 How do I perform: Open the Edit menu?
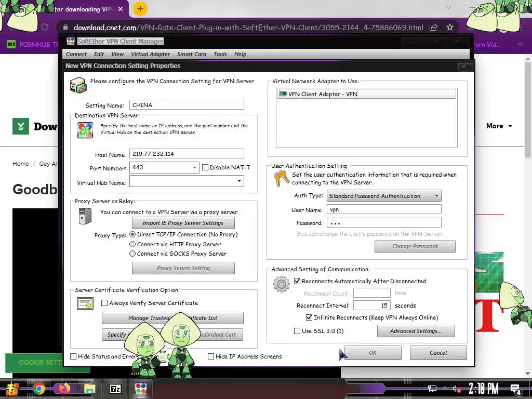coord(99,54)
